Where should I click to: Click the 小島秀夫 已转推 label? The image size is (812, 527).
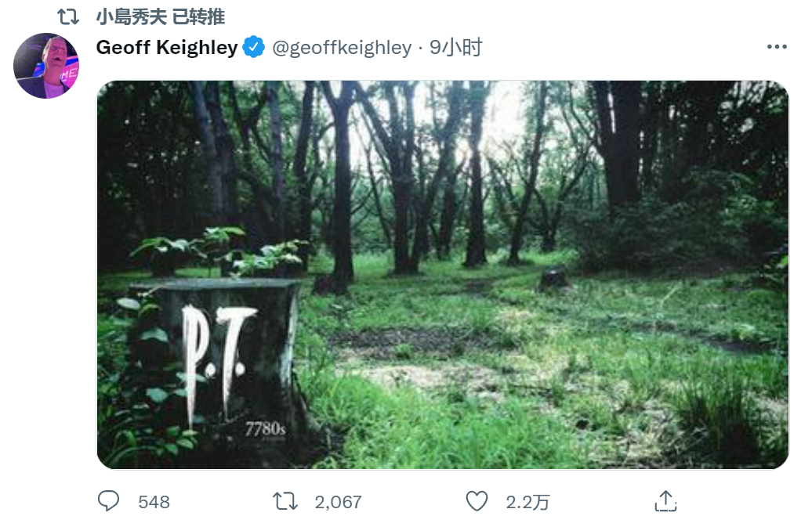(x=160, y=16)
